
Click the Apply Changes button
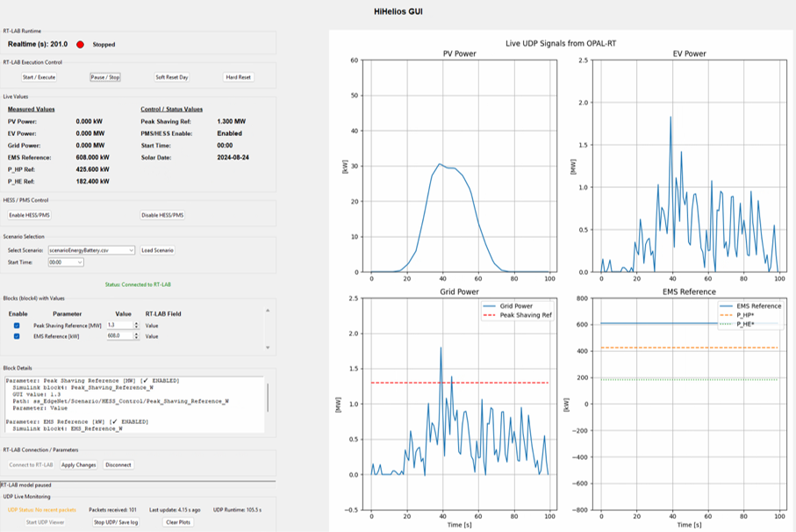(x=79, y=465)
